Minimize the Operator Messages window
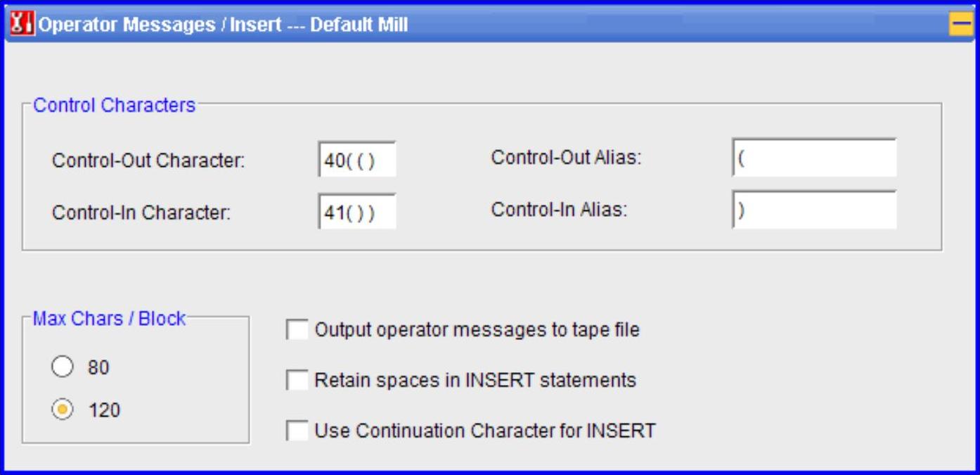The image size is (980, 475). click(960, 25)
